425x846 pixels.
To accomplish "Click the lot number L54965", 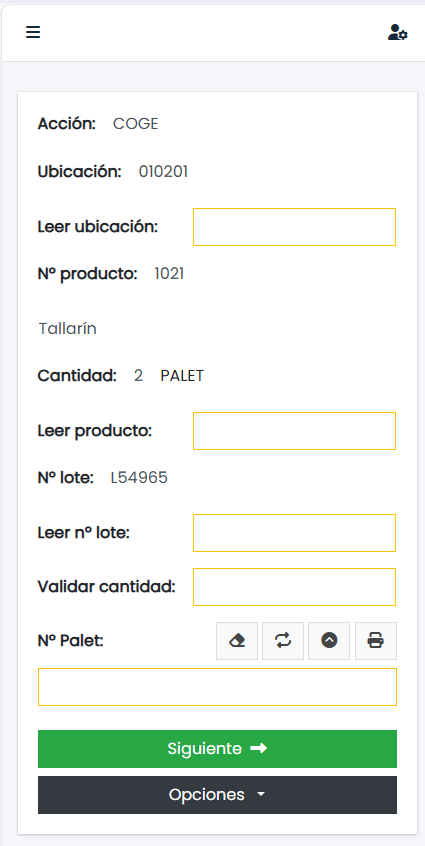I will pos(139,478).
